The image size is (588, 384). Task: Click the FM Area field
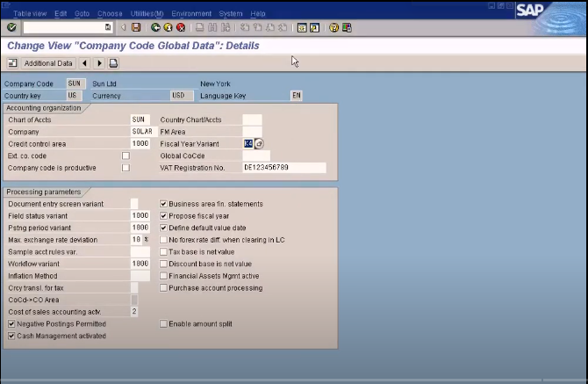coord(253,132)
